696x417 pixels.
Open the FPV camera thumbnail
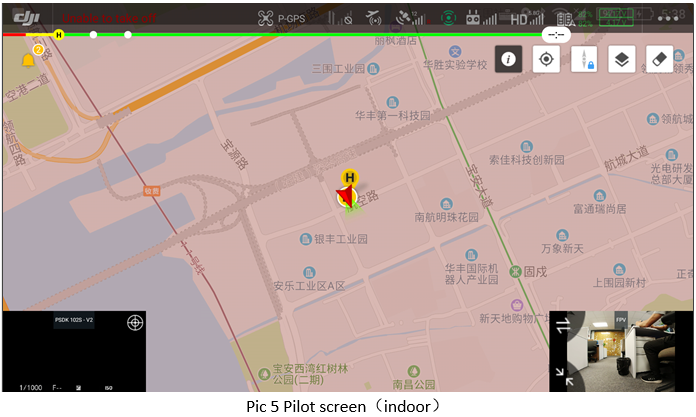[x=621, y=351]
